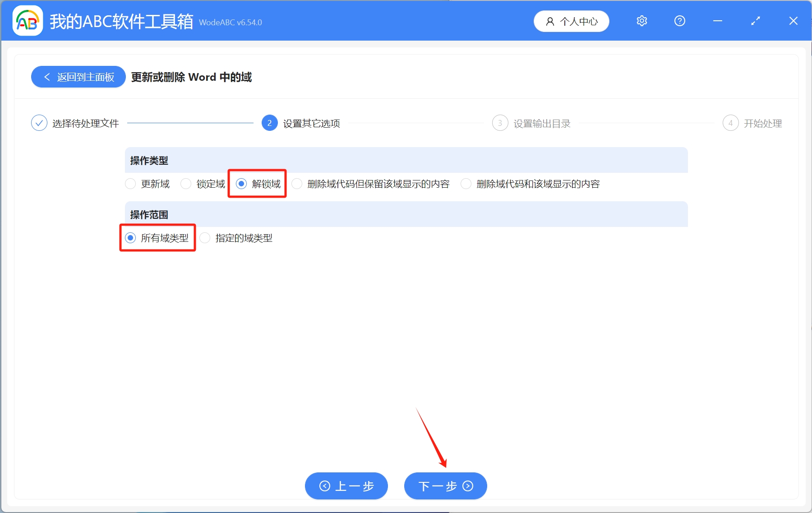Click the 设置其它选项 step label
This screenshot has width=812, height=513.
(311, 123)
